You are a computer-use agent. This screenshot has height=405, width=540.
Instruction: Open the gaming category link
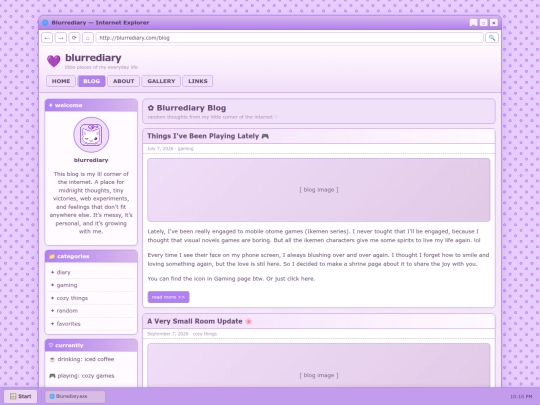[x=67, y=285]
